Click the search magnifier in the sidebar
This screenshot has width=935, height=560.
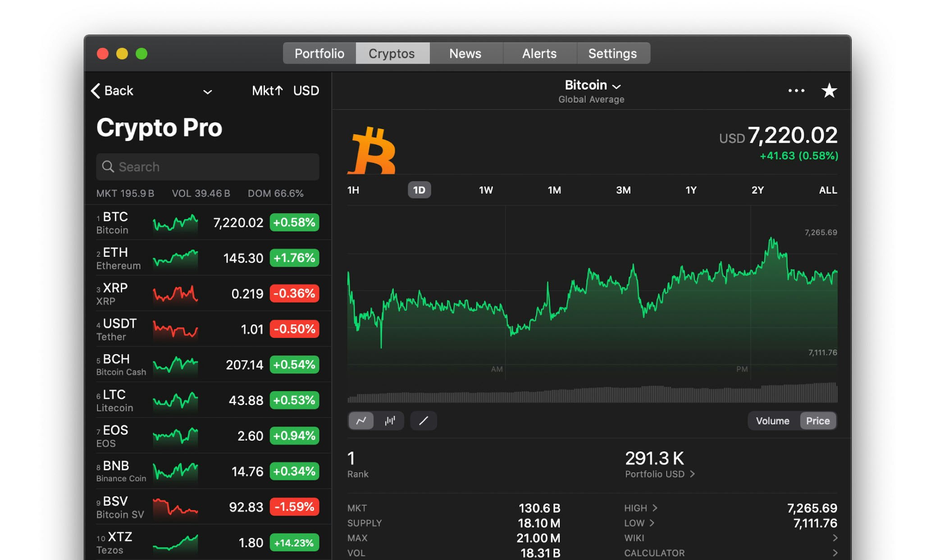coord(108,167)
